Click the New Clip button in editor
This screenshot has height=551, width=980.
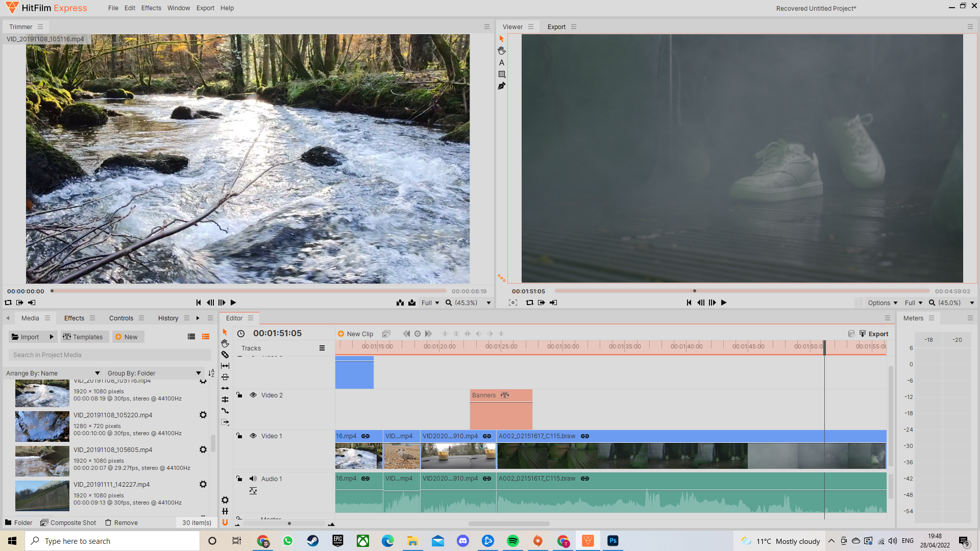[355, 333]
